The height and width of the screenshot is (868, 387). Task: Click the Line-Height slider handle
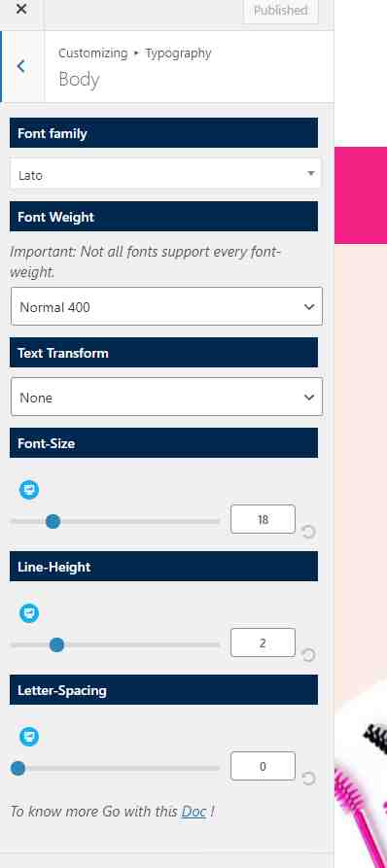point(56,644)
